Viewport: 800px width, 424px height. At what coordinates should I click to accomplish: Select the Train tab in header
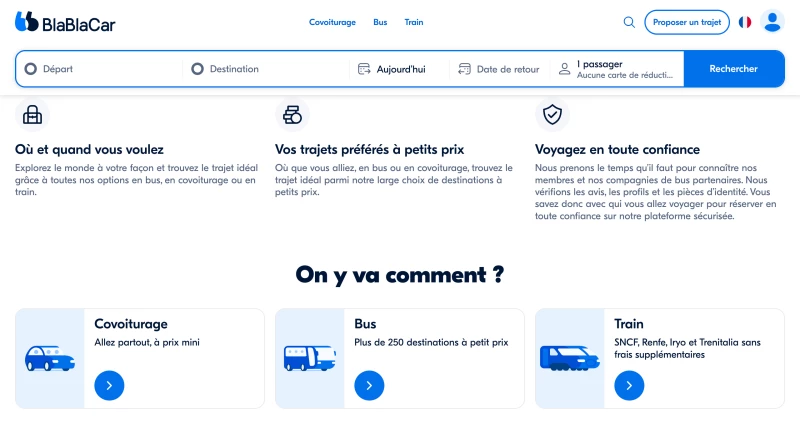click(414, 22)
